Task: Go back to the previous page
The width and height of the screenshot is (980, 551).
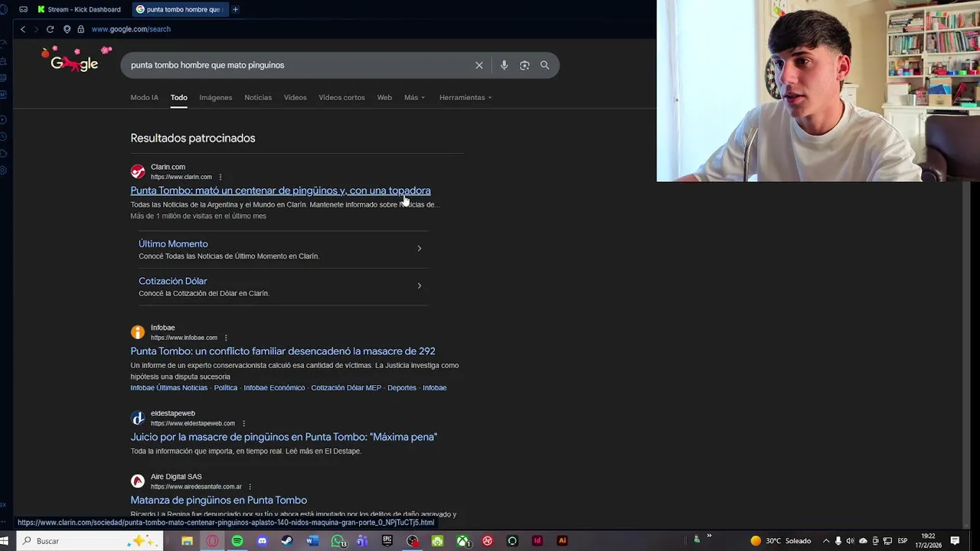Action: click(x=23, y=29)
